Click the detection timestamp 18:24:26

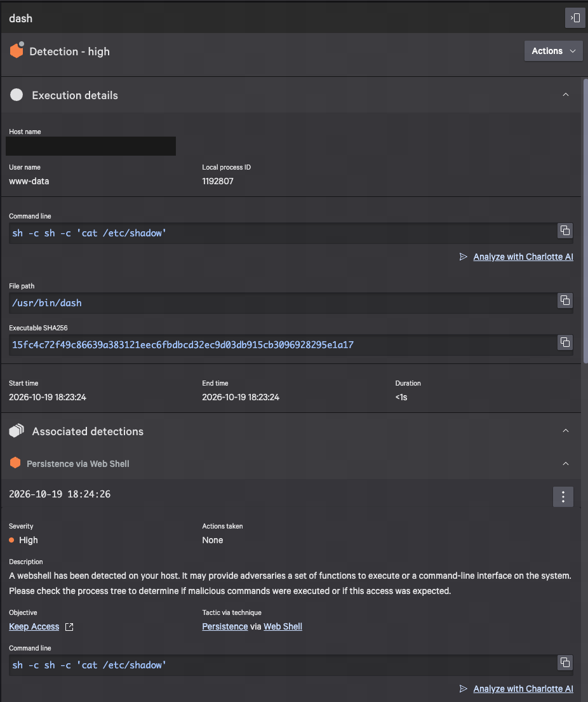60,494
